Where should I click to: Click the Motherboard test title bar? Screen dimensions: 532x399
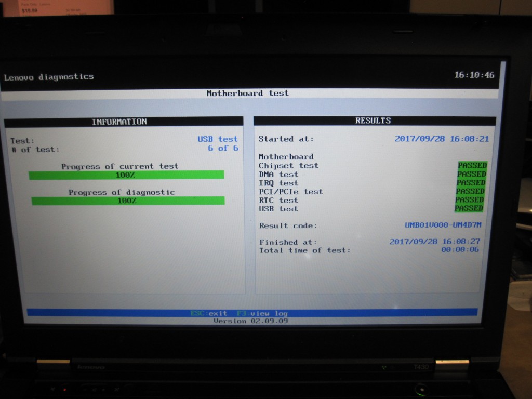coord(250,94)
